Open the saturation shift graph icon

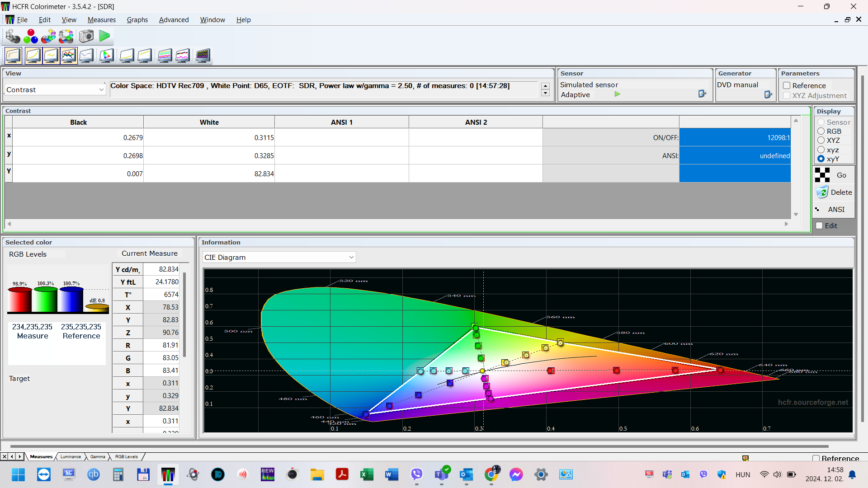pyautogui.click(x=165, y=56)
